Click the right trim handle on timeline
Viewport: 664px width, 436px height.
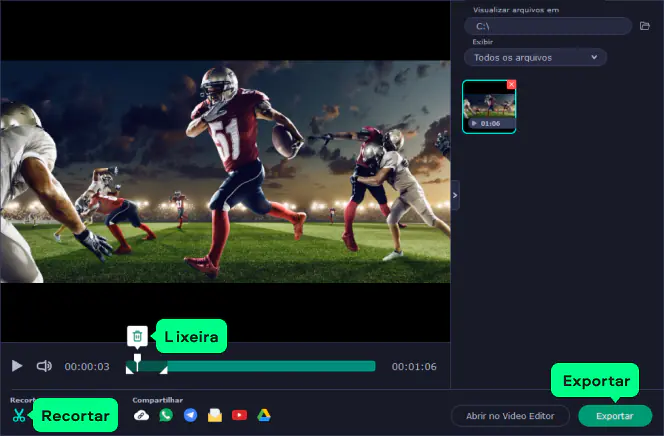[x=163, y=370]
